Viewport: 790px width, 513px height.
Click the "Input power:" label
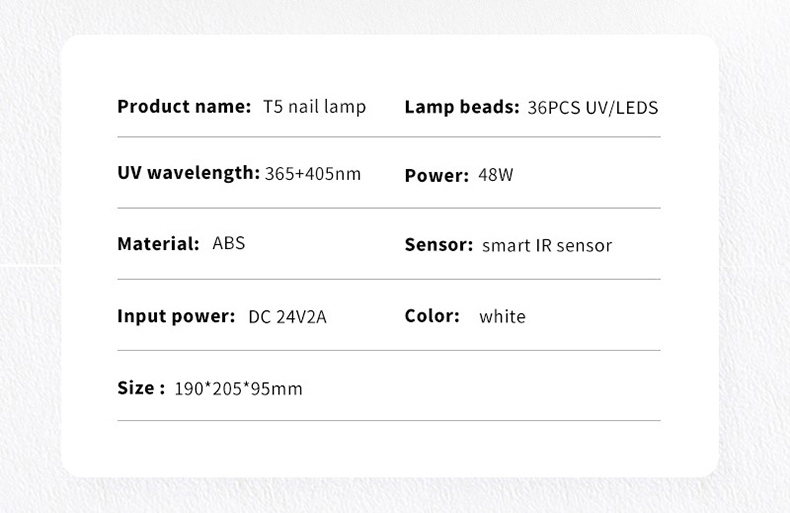[x=176, y=316]
